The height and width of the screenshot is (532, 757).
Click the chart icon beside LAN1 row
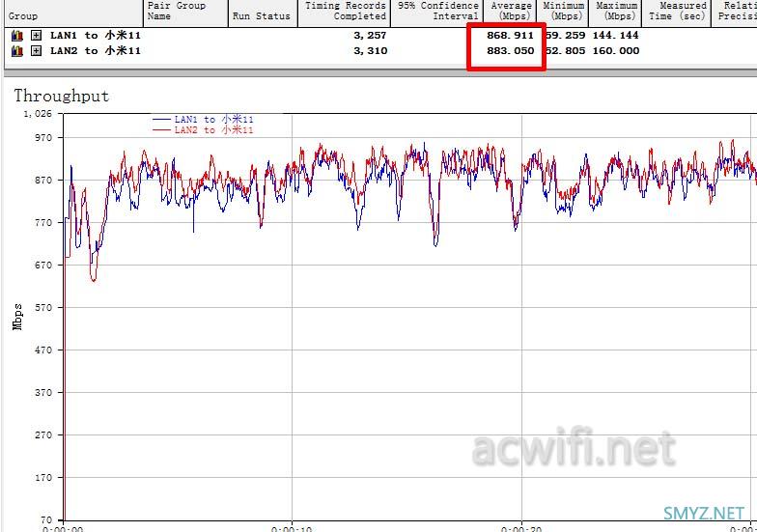[x=17, y=35]
